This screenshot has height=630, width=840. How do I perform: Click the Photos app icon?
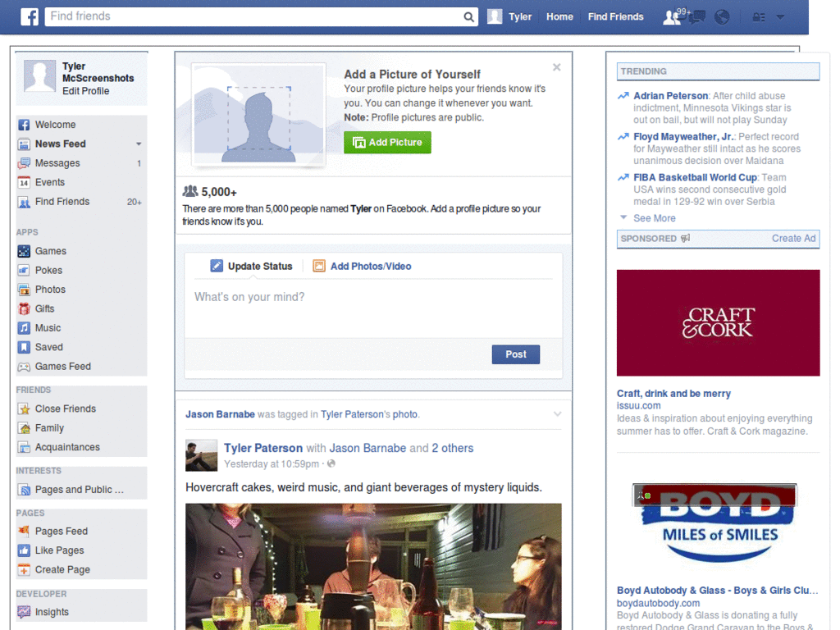(24, 290)
